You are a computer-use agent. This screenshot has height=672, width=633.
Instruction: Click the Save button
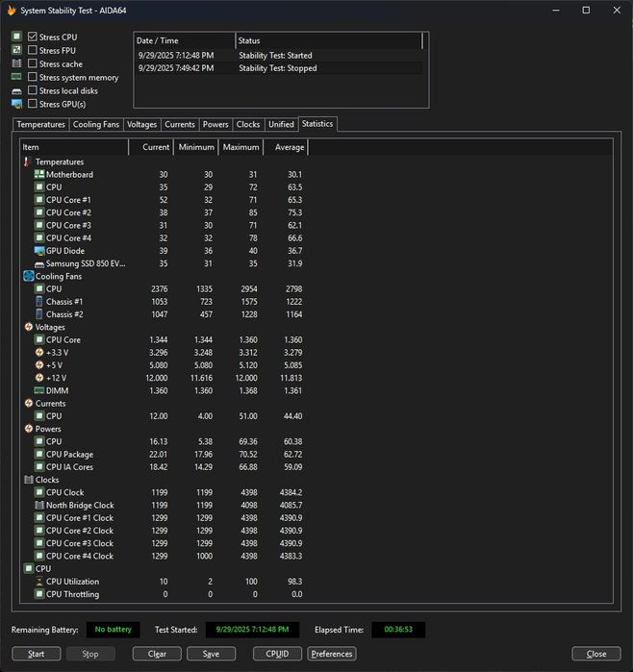click(x=211, y=654)
